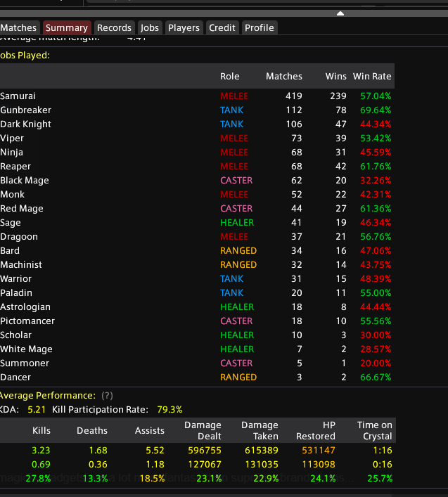
Task: Click the 419 matches value for Samurai
Action: pyautogui.click(x=294, y=96)
